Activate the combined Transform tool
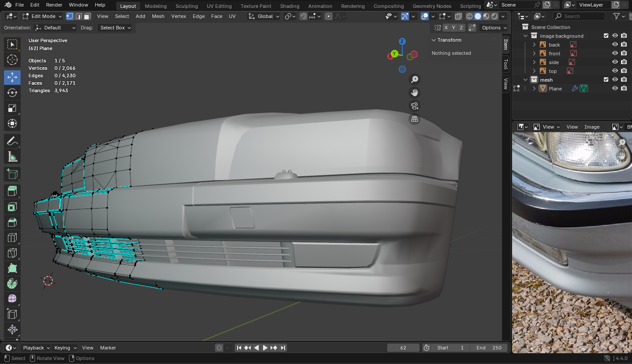This screenshot has width=632, height=364. coord(12,123)
